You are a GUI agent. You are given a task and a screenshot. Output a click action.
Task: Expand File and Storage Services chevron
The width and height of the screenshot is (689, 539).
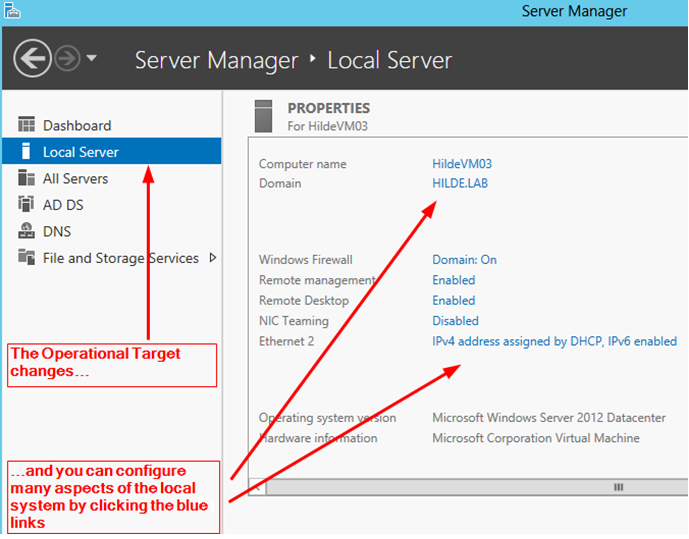tap(213, 257)
